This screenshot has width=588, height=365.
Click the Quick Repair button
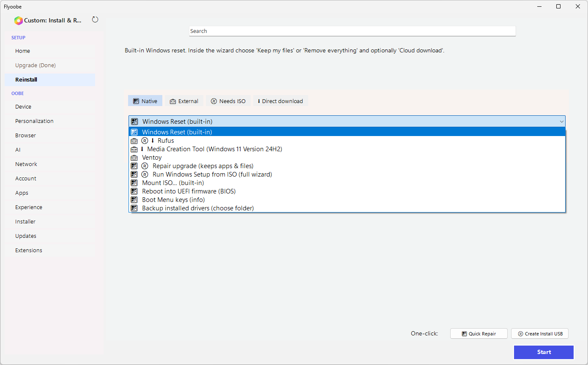[x=479, y=334]
